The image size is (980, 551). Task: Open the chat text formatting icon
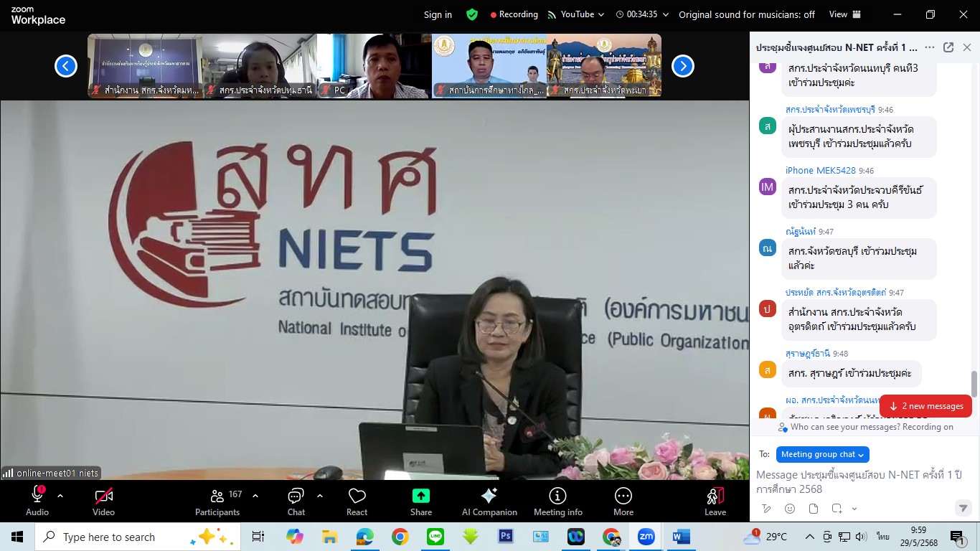click(x=766, y=509)
